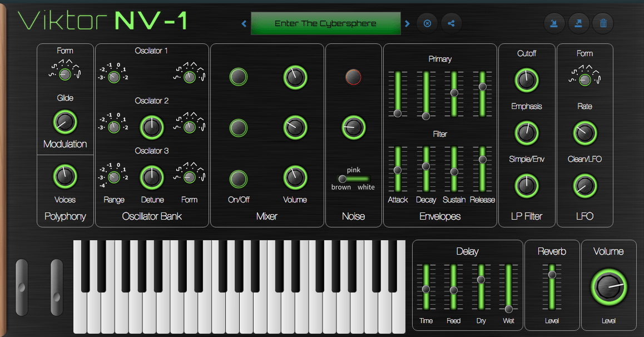This screenshot has height=337, width=644.
Task: Click the Oscillator 3 Form waveform knob
Action: coord(189,177)
